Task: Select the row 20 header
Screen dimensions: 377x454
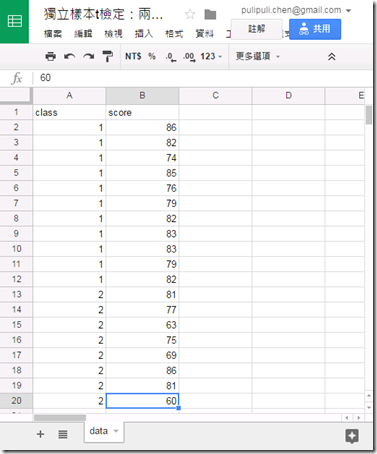Action: pos(16,401)
